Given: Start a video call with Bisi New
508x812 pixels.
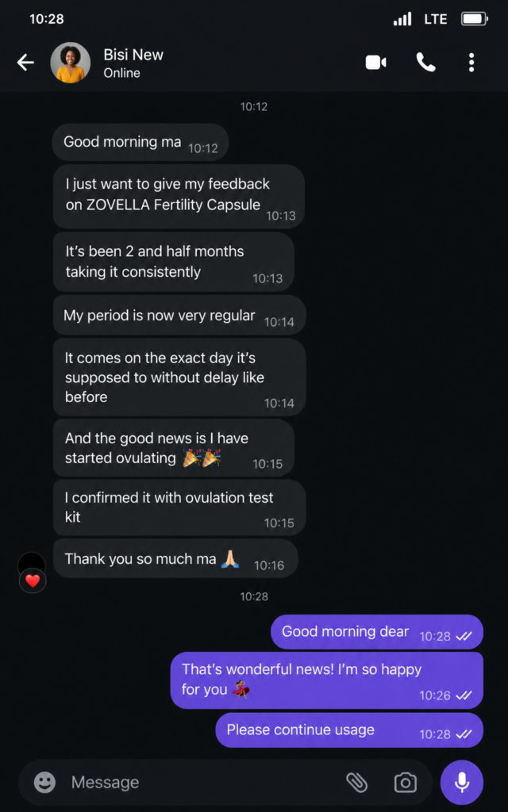Looking at the screenshot, I should (375, 63).
